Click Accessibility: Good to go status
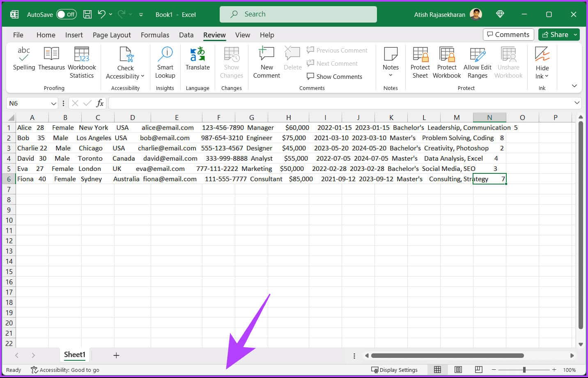The width and height of the screenshot is (588, 378). [x=65, y=370]
